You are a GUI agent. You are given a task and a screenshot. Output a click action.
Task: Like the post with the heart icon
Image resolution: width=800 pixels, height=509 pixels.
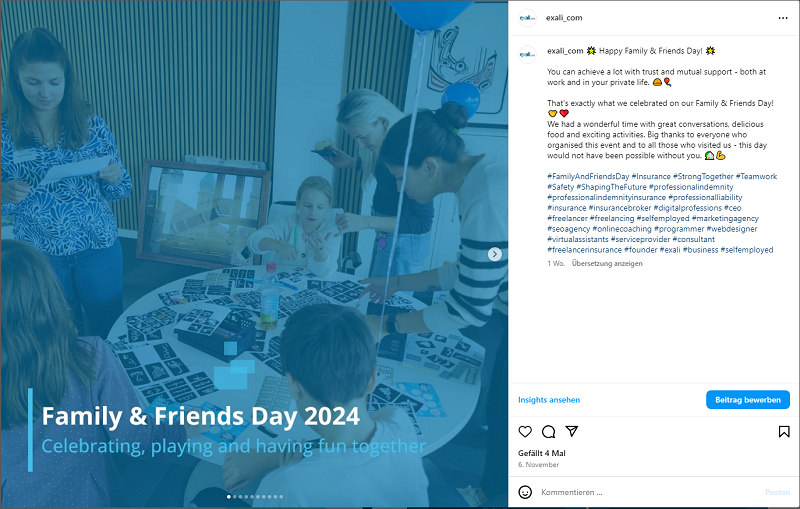[x=525, y=432]
